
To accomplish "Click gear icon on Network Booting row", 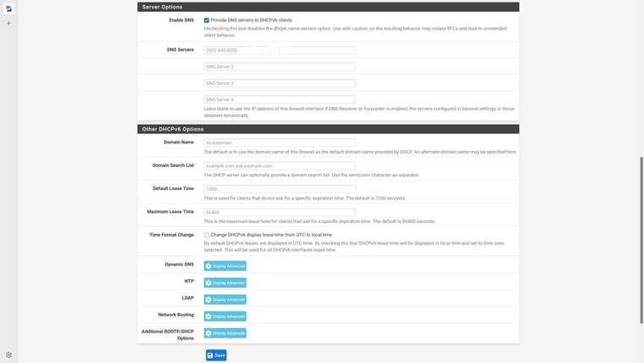I will coord(208,316).
